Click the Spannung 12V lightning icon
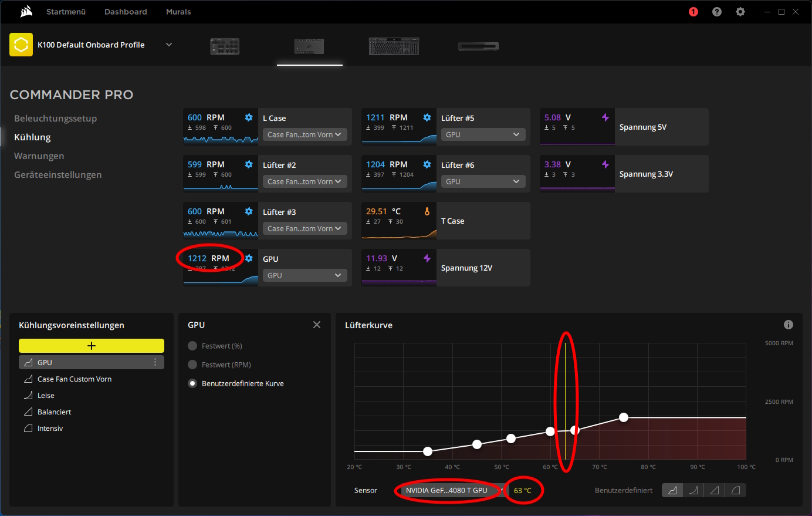This screenshot has height=516, width=812. click(427, 258)
